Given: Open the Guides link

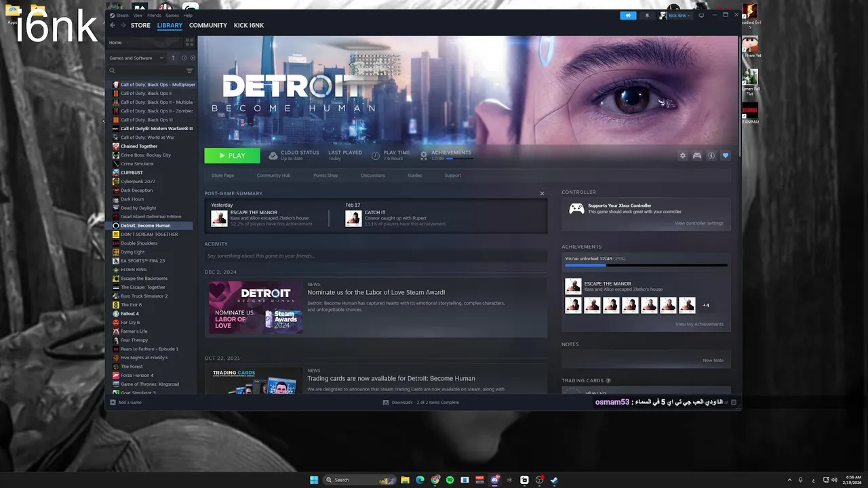Looking at the screenshot, I should (415, 176).
